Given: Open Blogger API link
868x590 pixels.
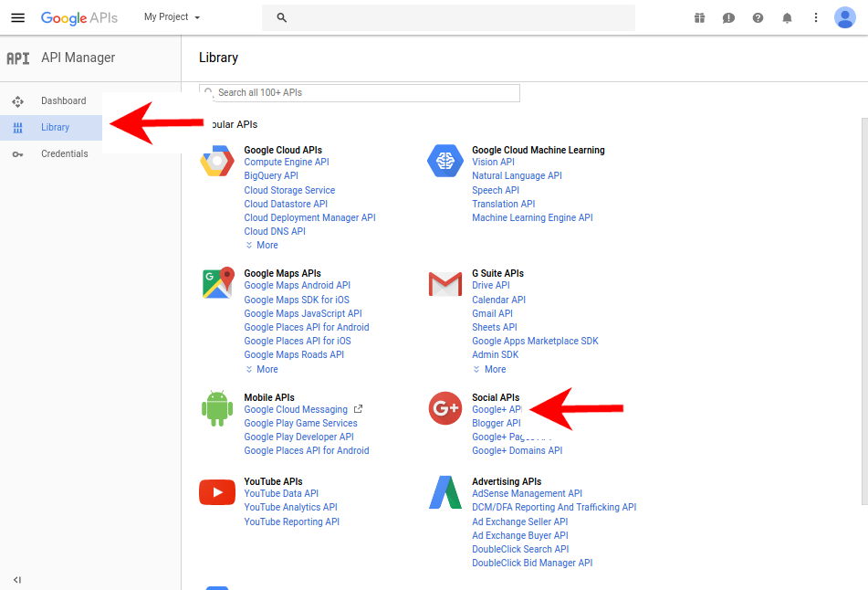Looking at the screenshot, I should click(x=497, y=423).
